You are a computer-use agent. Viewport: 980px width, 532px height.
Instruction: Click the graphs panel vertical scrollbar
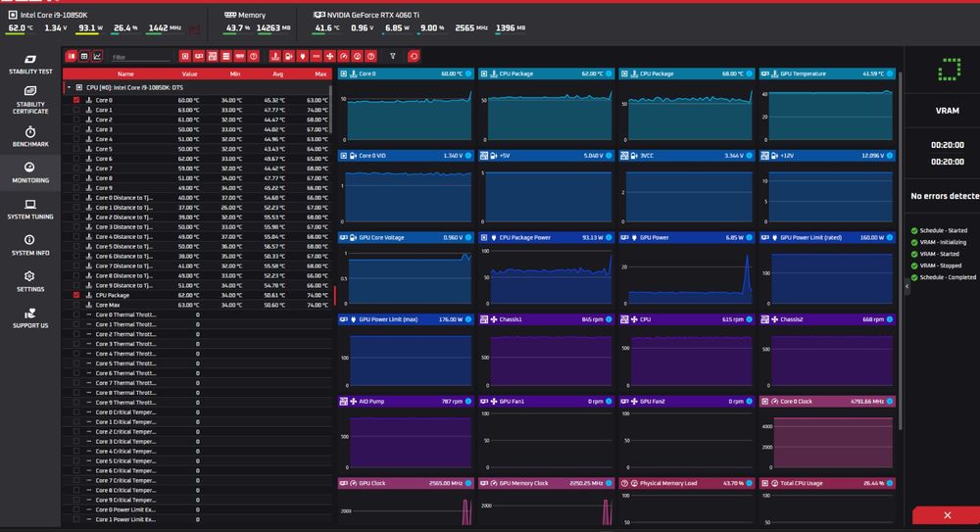tap(900, 250)
